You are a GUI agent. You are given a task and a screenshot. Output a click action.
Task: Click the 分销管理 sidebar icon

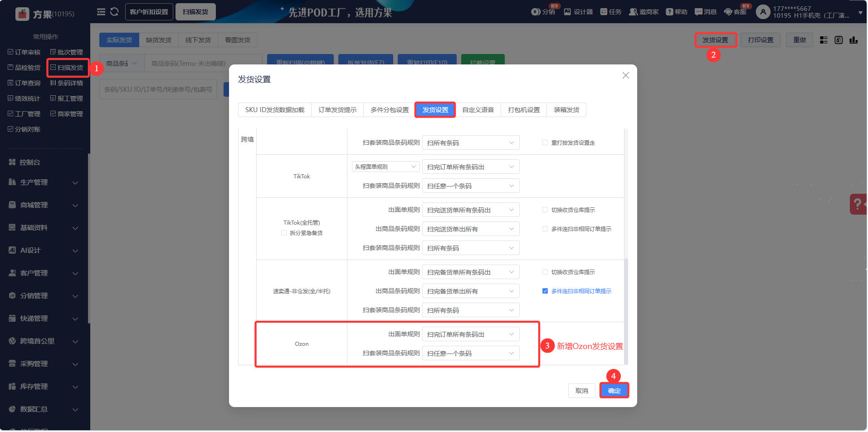coord(12,295)
